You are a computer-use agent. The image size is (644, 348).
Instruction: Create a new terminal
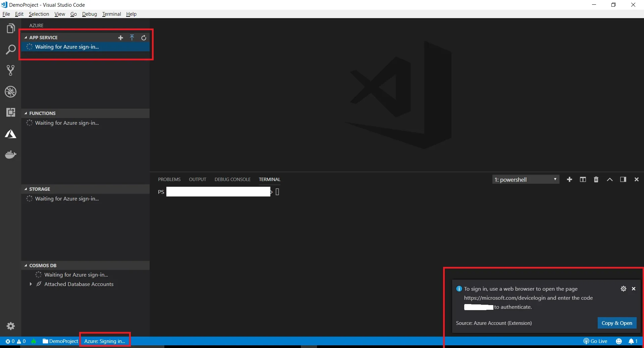pos(570,179)
